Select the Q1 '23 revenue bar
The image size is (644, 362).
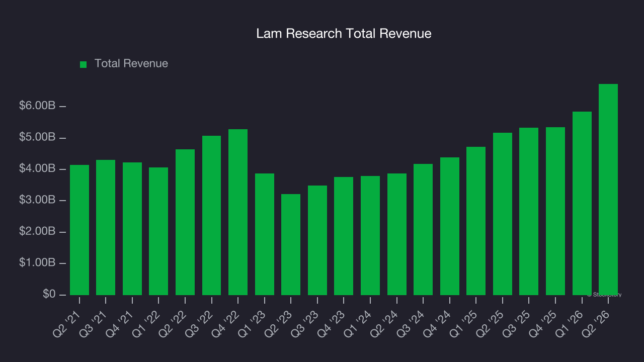(265, 234)
